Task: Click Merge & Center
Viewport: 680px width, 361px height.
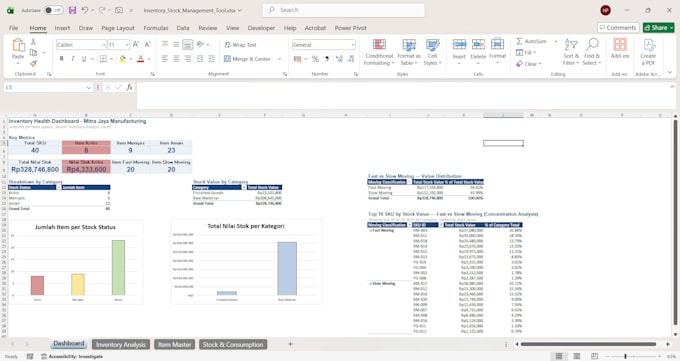Action: (248, 59)
